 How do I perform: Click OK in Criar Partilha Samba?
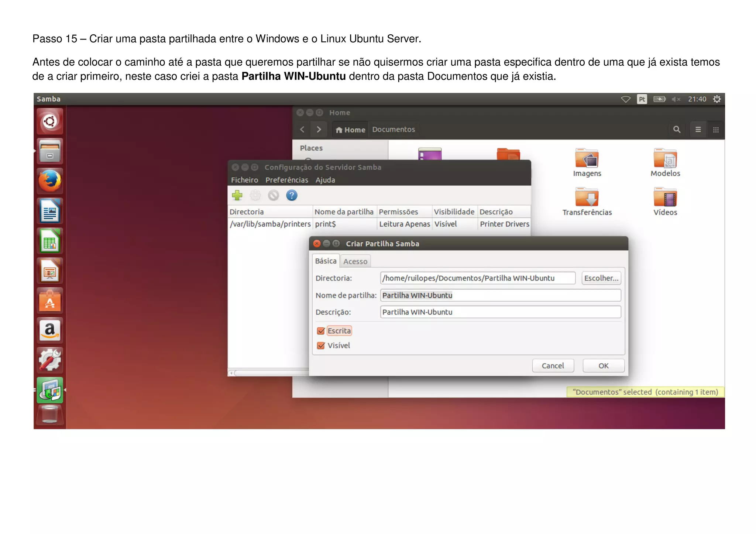(604, 366)
